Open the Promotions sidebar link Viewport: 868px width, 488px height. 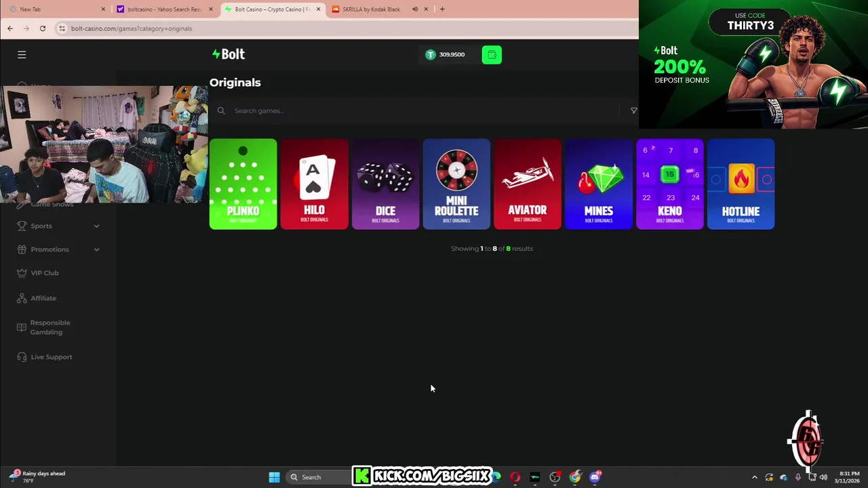click(50, 249)
